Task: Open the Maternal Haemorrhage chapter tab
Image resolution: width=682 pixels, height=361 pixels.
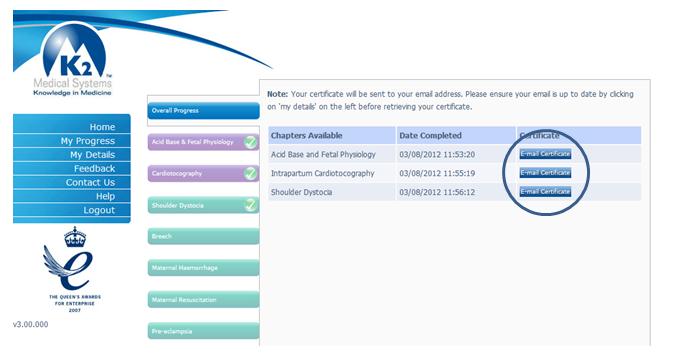Action: (x=204, y=267)
